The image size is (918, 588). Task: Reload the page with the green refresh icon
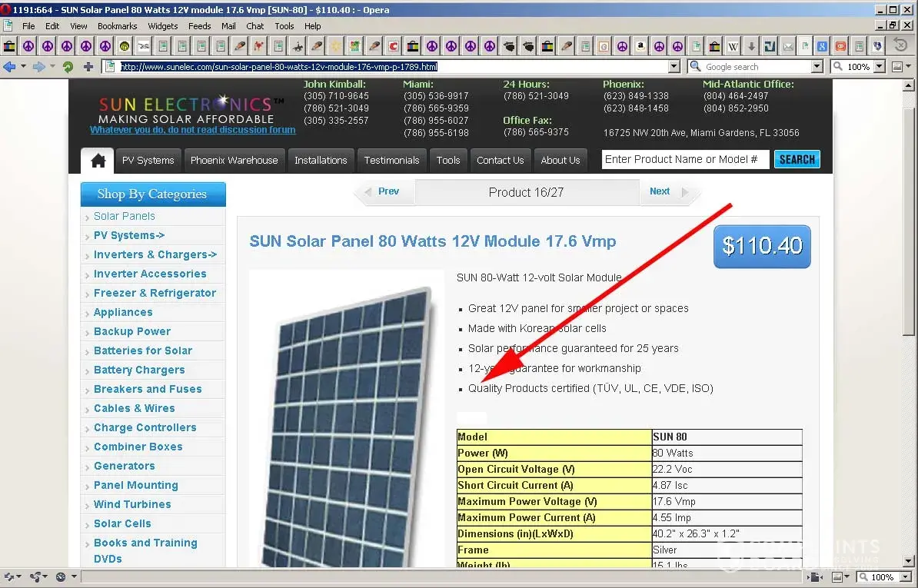pyautogui.click(x=68, y=67)
